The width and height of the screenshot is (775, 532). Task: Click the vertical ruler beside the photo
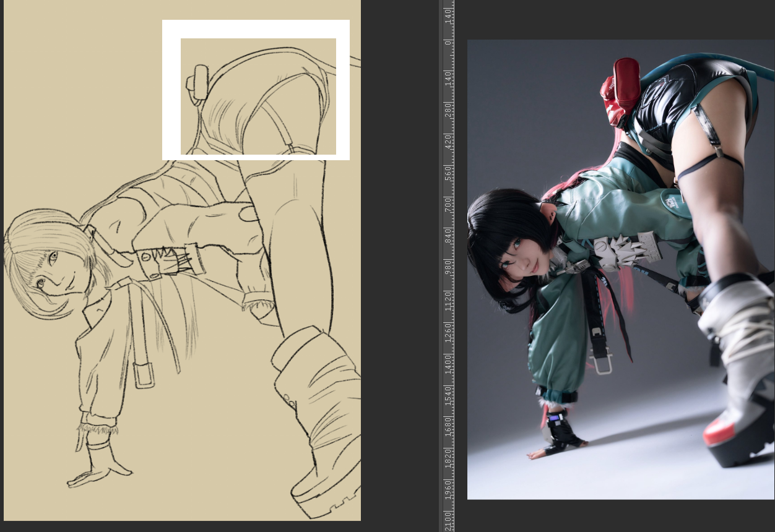(x=448, y=266)
